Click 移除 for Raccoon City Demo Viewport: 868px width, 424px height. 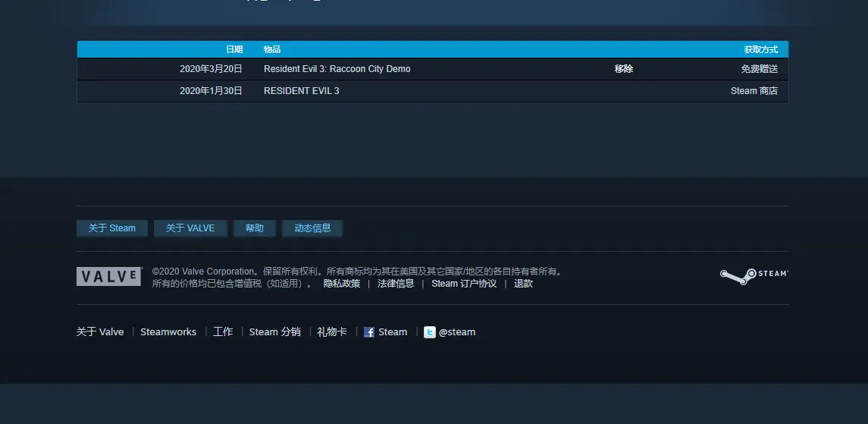click(x=623, y=68)
